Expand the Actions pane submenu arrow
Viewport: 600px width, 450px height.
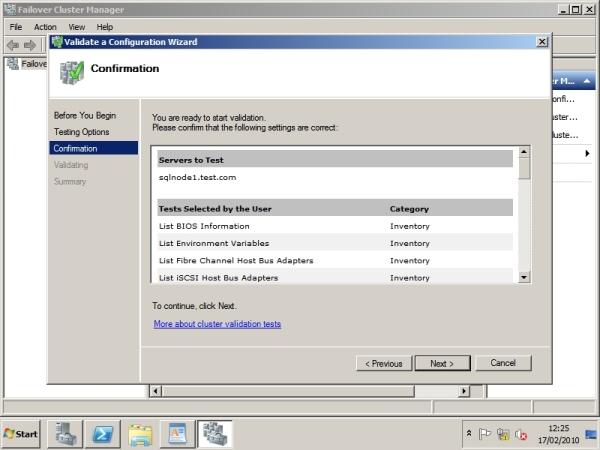(x=587, y=153)
